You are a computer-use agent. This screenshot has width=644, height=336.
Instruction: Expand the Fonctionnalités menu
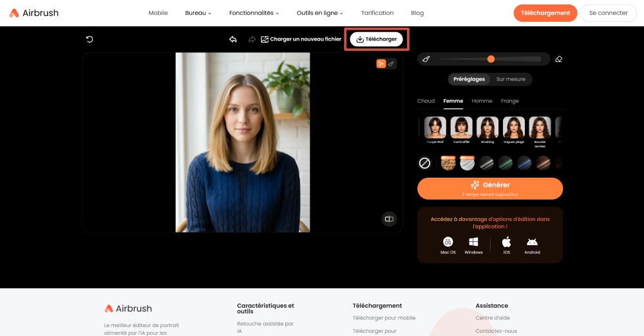coord(254,13)
